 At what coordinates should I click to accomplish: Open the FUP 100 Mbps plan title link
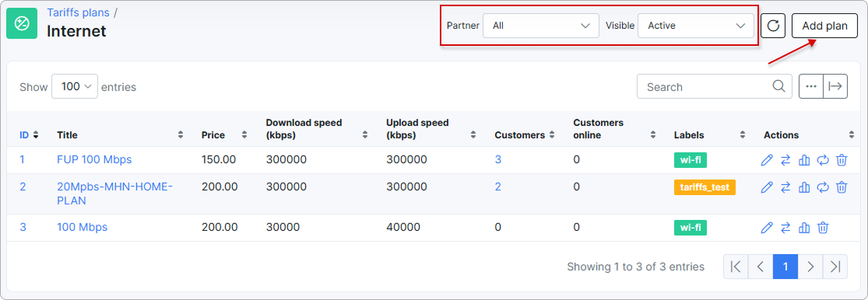pyautogui.click(x=94, y=159)
